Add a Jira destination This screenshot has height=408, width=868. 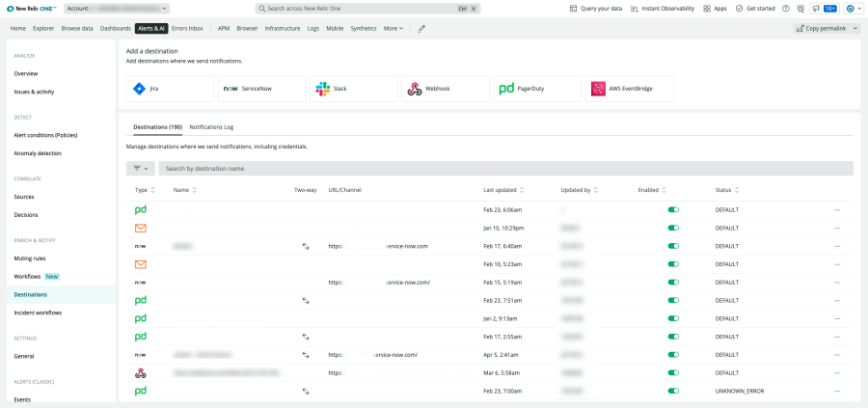pos(170,89)
